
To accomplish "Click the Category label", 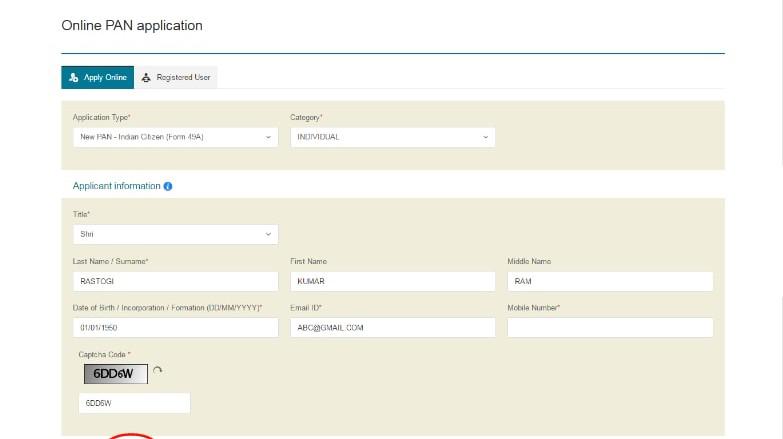I will click(x=306, y=117).
